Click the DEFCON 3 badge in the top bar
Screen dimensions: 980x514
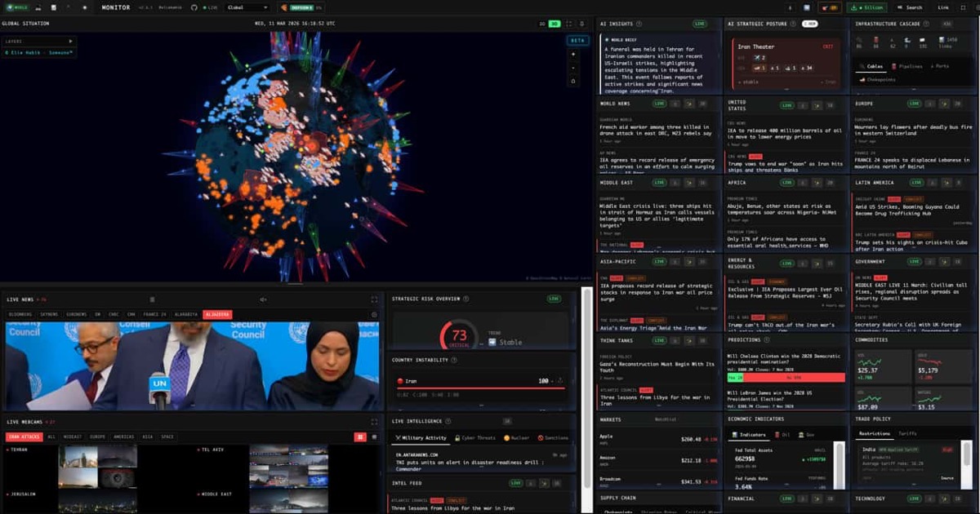click(x=303, y=8)
